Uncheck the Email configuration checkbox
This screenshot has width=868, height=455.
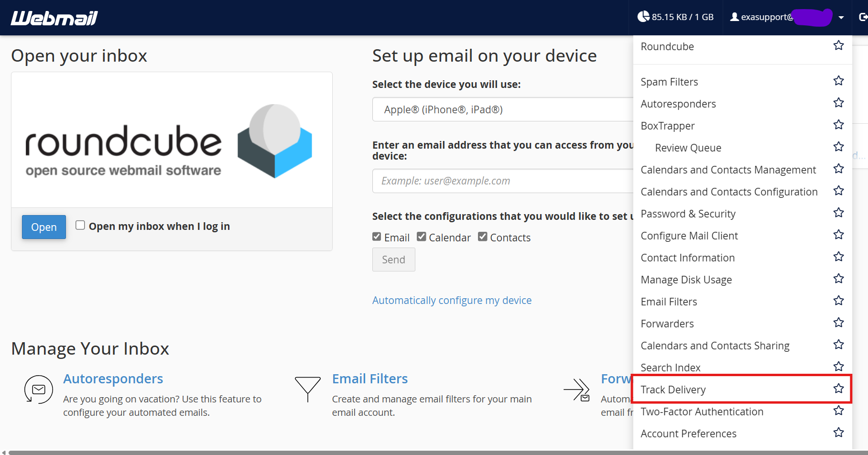(377, 237)
